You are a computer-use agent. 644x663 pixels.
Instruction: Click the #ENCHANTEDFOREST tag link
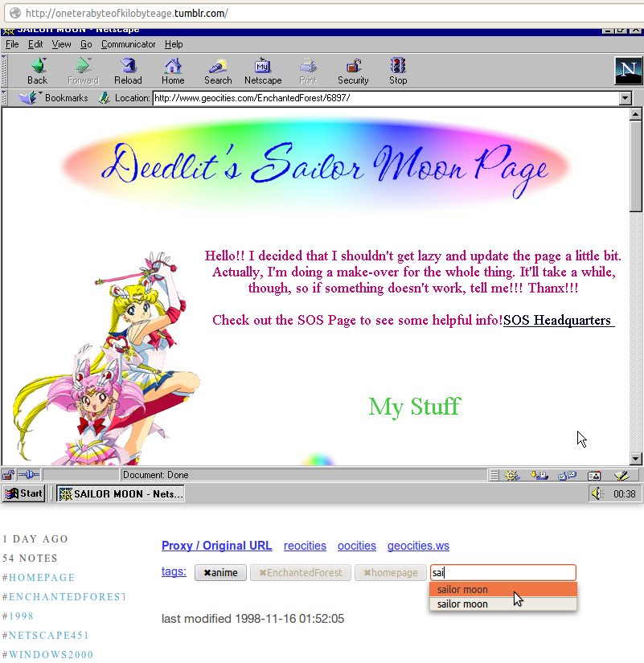click(64, 597)
